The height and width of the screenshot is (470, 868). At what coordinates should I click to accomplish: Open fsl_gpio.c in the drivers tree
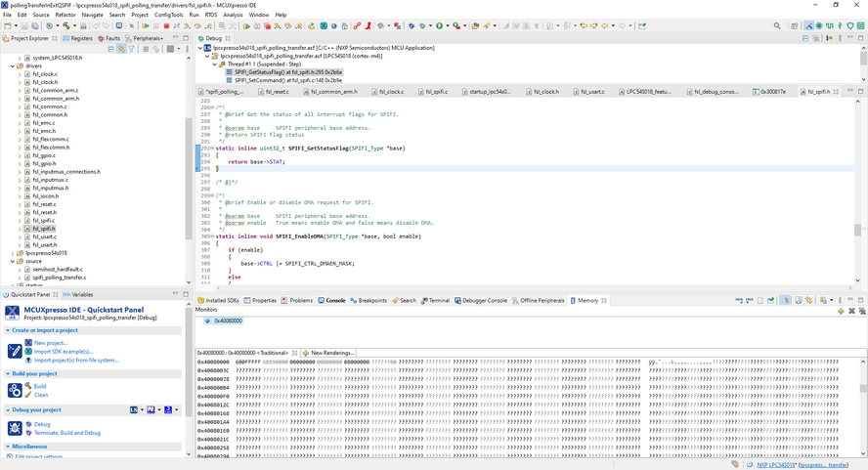tap(44, 155)
